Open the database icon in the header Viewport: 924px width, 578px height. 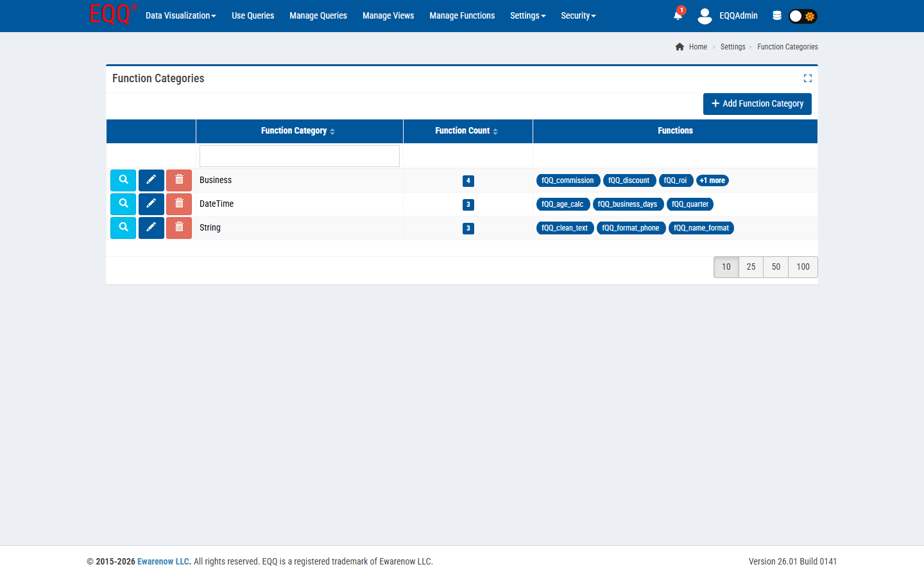(x=777, y=15)
